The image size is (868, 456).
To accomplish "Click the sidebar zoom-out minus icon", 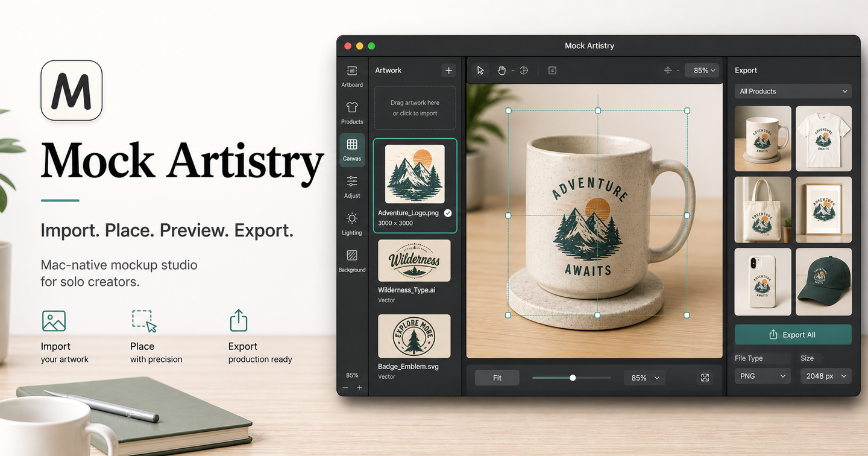I will point(345,388).
